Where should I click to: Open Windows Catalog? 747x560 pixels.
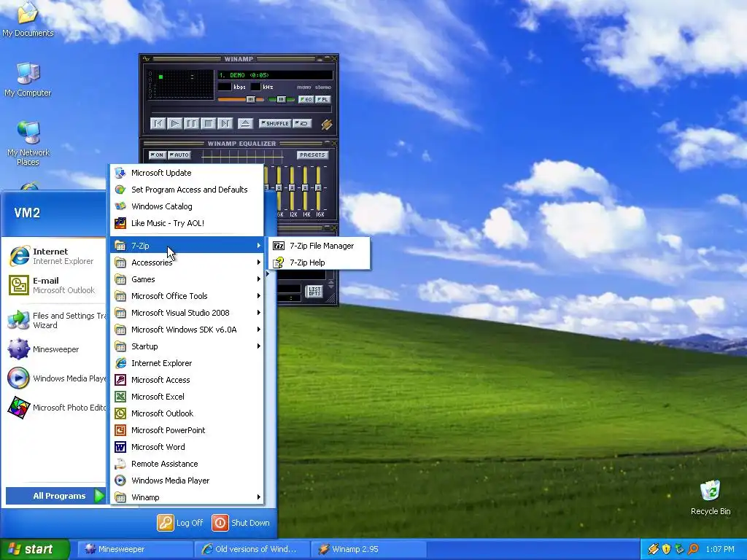[x=187, y=206]
